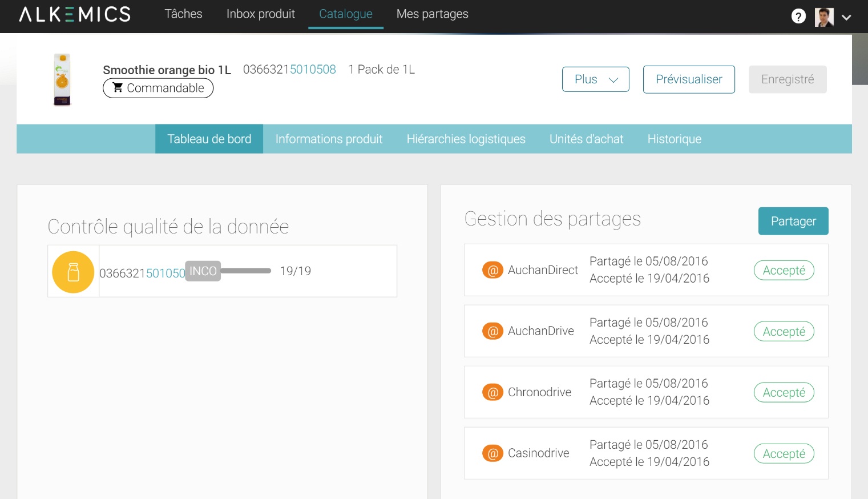Click Accepté badge for AuchanDrive
The width and height of the screenshot is (868, 499).
(x=784, y=331)
